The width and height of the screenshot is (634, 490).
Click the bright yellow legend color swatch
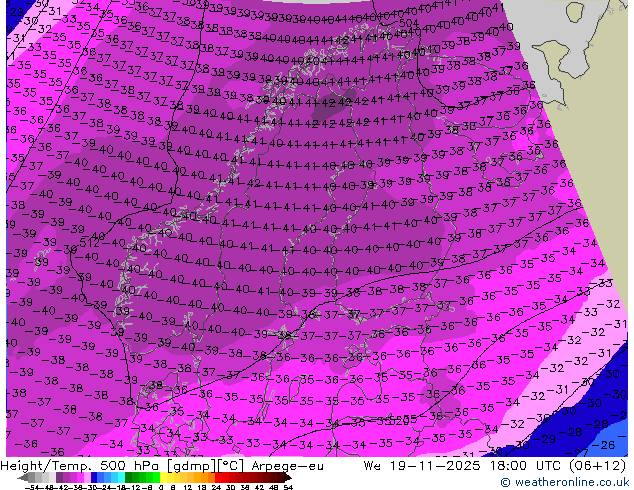163,477
